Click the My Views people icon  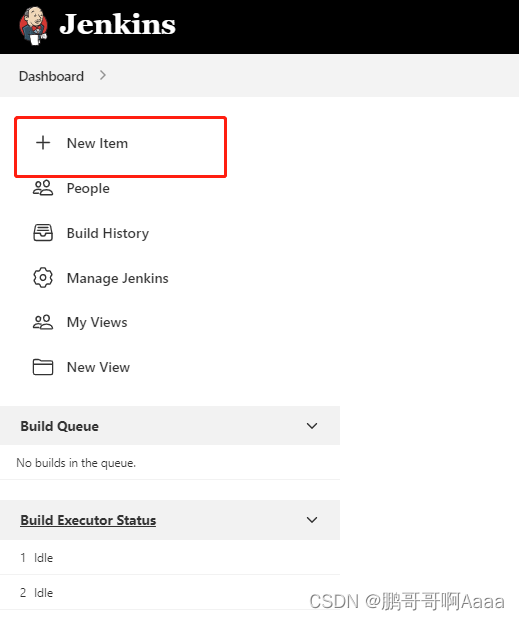[43, 322]
